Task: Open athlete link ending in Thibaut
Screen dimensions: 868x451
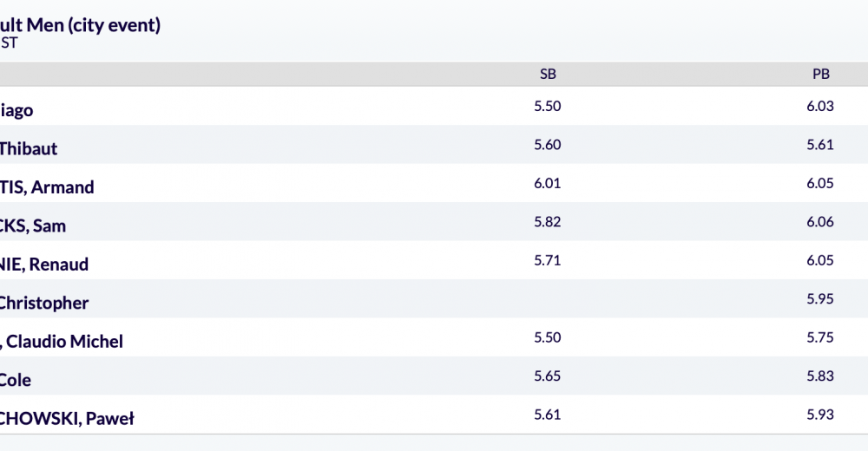Action: (x=29, y=149)
